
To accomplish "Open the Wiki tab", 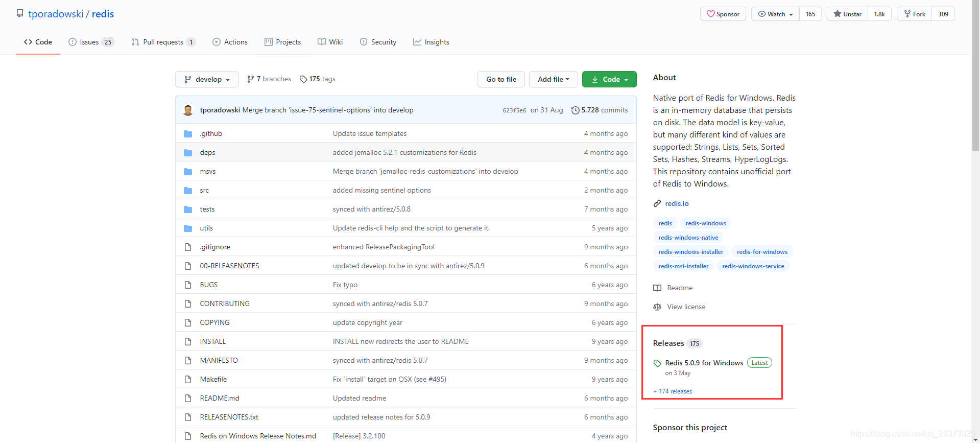I will (330, 42).
